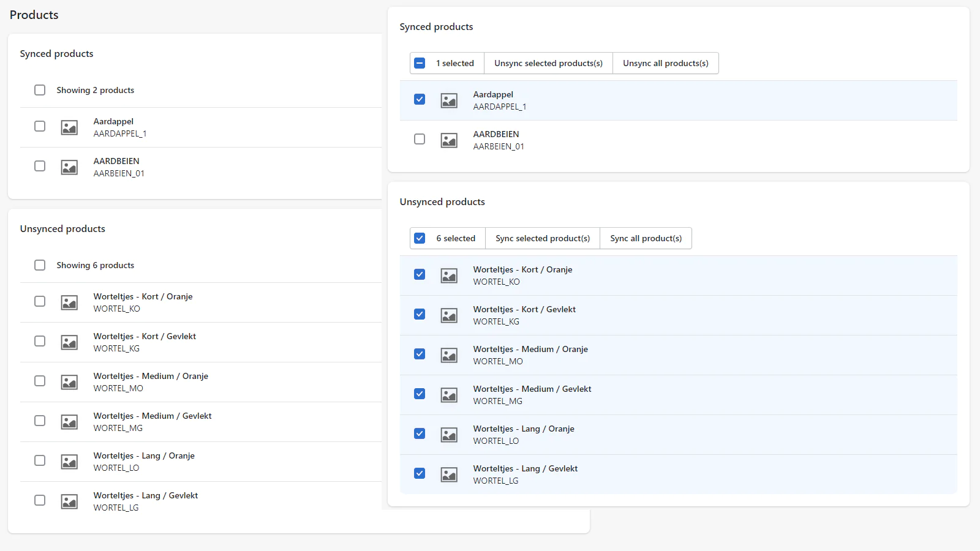The image size is (980, 551).
Task: Click 'WORTEL_KO' SKU text in left list
Action: 117,309
